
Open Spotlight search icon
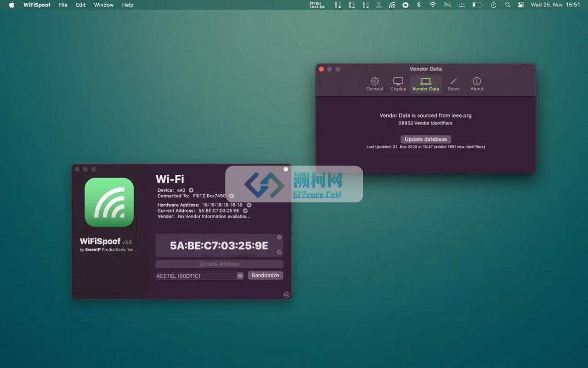point(508,5)
